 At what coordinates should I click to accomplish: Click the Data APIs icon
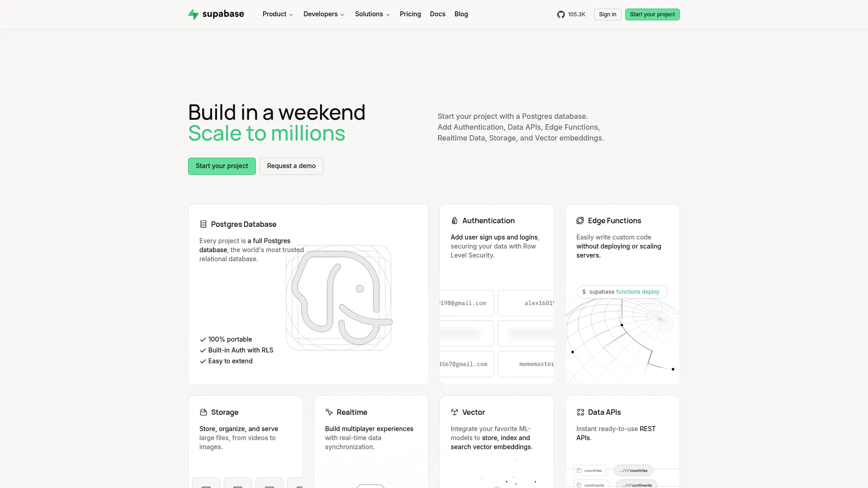pyautogui.click(x=580, y=412)
